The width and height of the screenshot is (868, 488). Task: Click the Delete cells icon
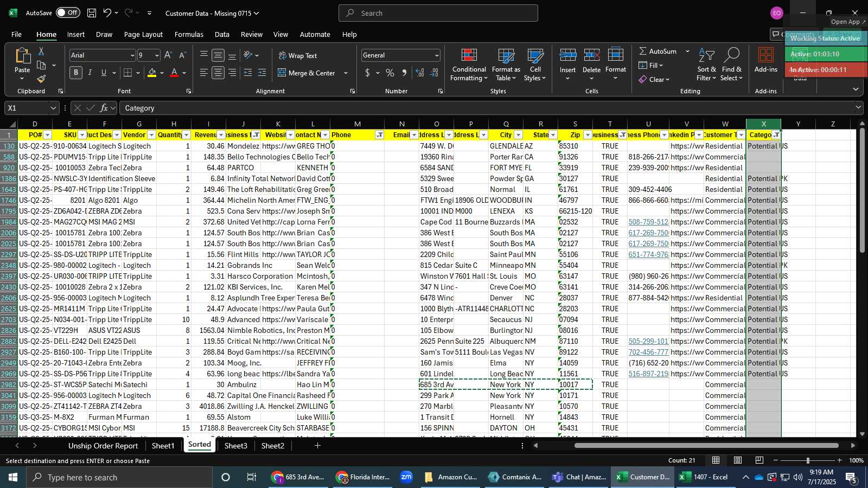[x=591, y=55]
